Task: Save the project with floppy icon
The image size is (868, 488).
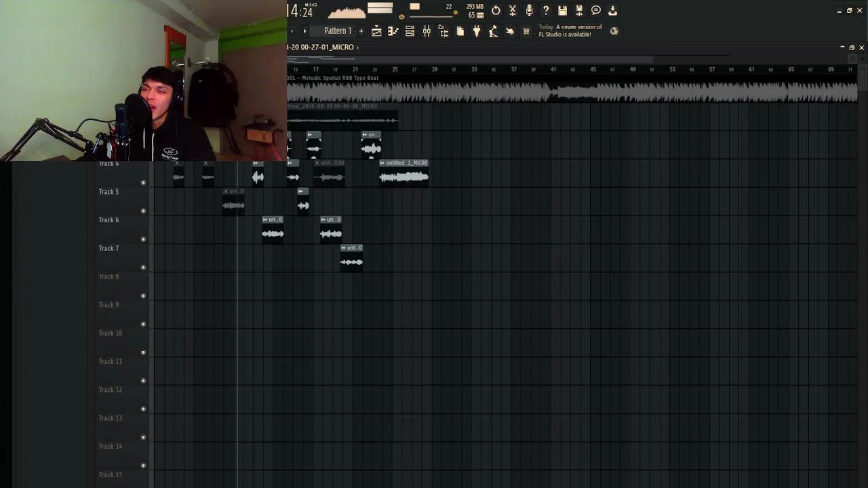Action: 562,10
